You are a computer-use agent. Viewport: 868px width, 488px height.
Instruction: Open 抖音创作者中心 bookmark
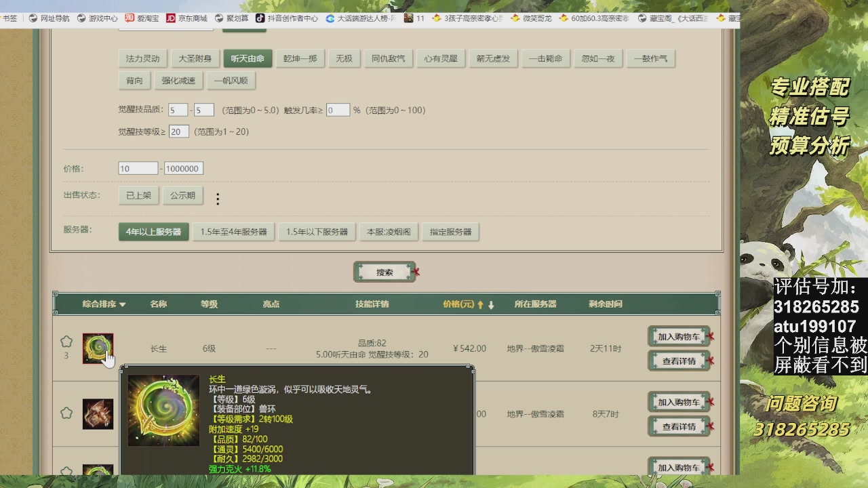290,19
